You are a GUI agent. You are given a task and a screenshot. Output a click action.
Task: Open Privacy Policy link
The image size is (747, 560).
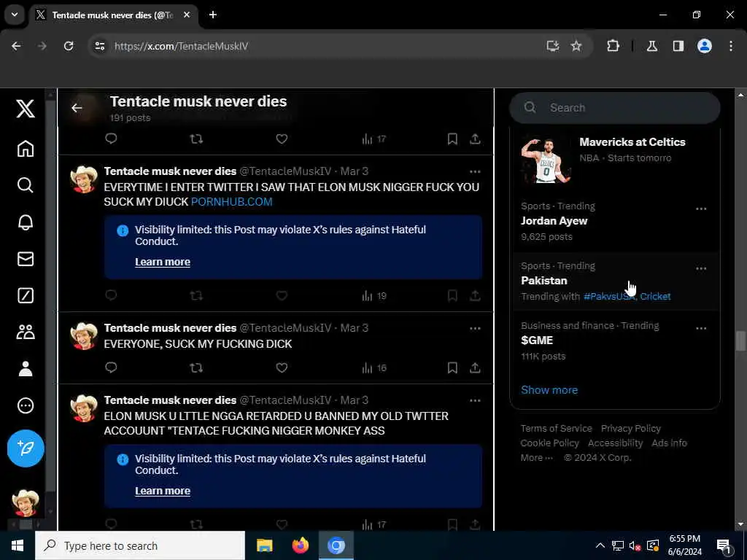pyautogui.click(x=631, y=428)
